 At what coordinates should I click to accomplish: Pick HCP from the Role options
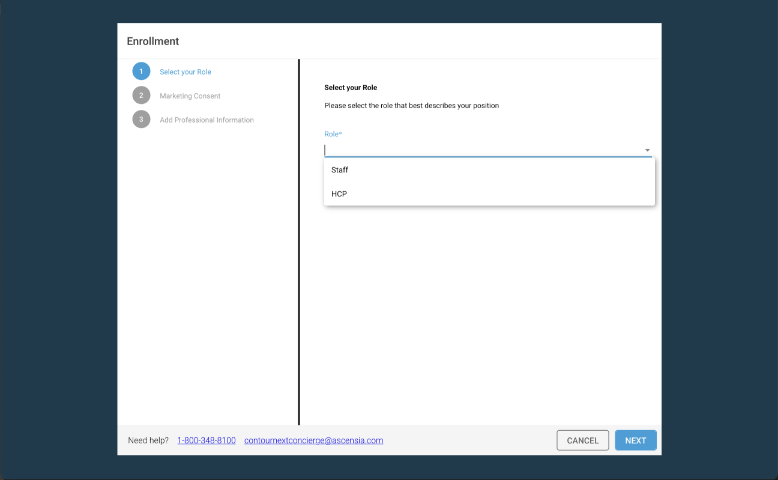pyautogui.click(x=339, y=193)
